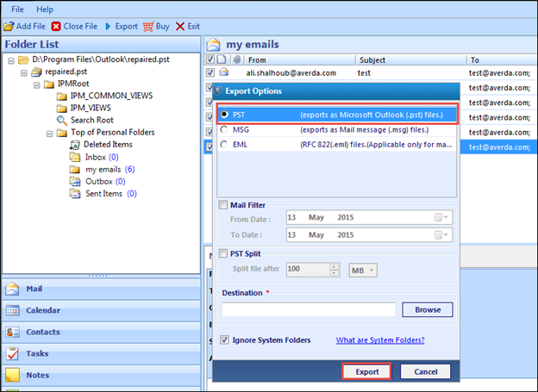
Task: Uncheck Ignore System Folders checkbox
Action: [224, 339]
